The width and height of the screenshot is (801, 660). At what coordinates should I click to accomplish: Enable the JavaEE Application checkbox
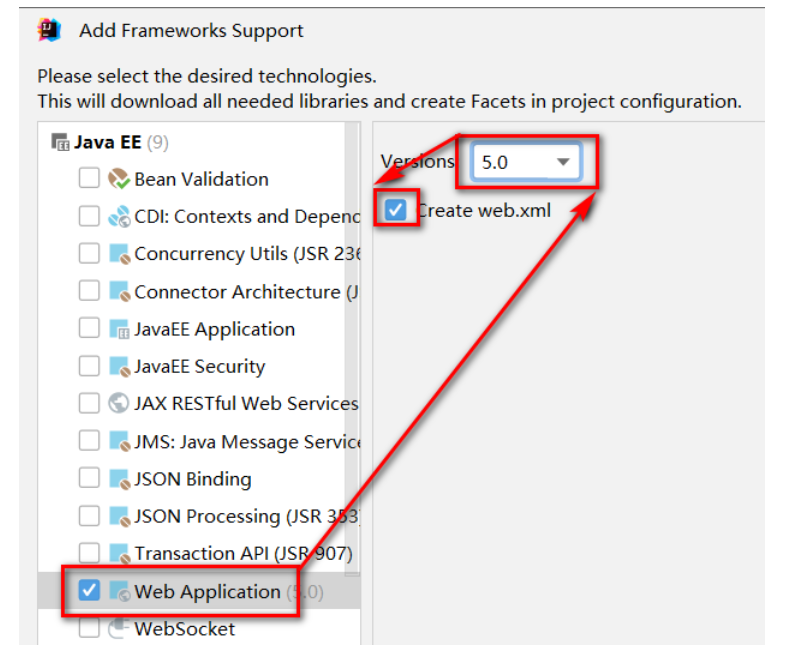pyautogui.click(x=89, y=328)
